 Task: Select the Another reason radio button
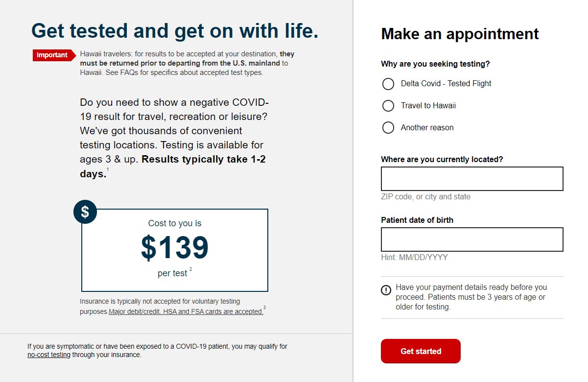(x=388, y=127)
